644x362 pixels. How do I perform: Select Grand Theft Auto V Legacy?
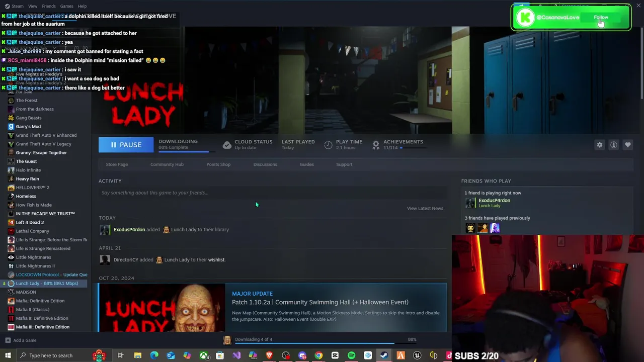pyautogui.click(x=43, y=144)
